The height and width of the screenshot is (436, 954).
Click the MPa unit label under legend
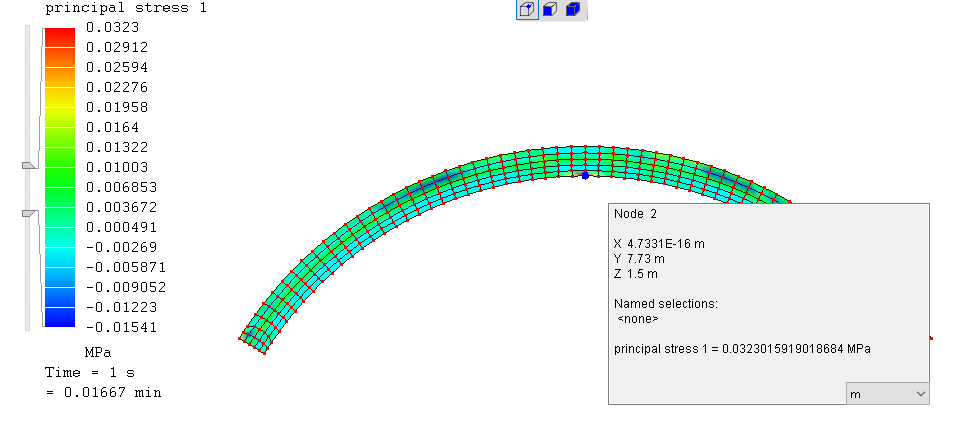tap(97, 353)
